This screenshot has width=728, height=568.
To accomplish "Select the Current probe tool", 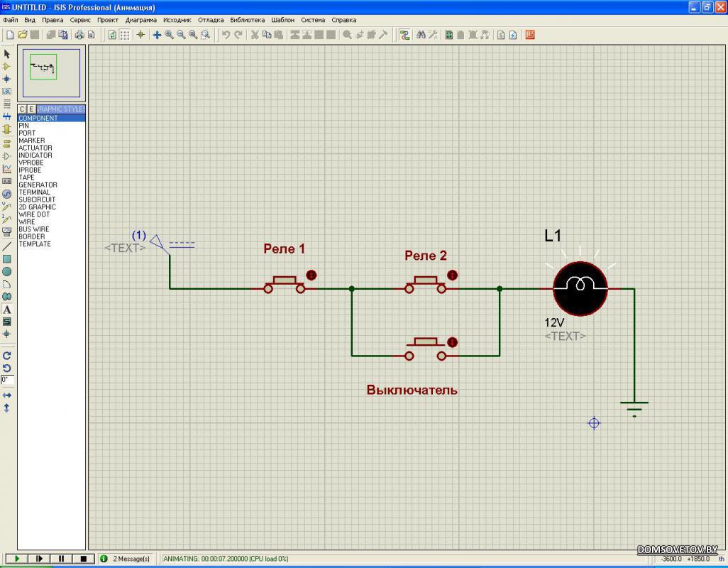I will pyautogui.click(x=6, y=219).
